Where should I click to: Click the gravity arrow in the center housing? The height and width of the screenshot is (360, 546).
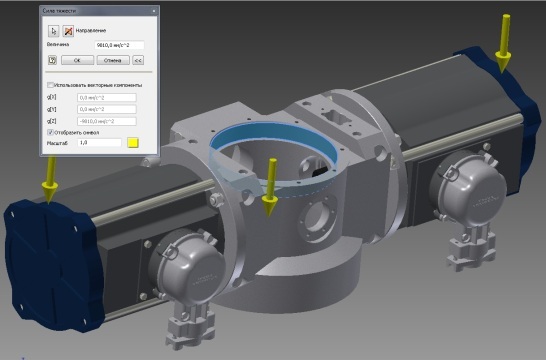tap(270, 187)
